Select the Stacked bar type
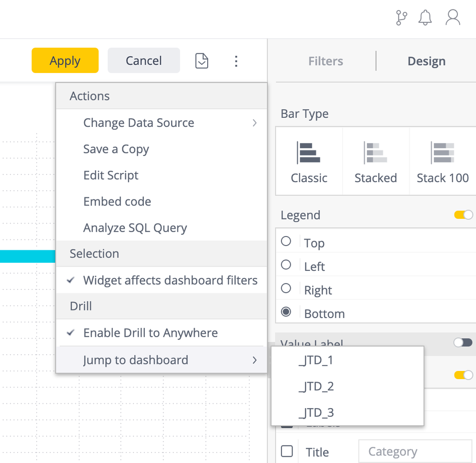The image size is (476, 463). [x=375, y=161]
